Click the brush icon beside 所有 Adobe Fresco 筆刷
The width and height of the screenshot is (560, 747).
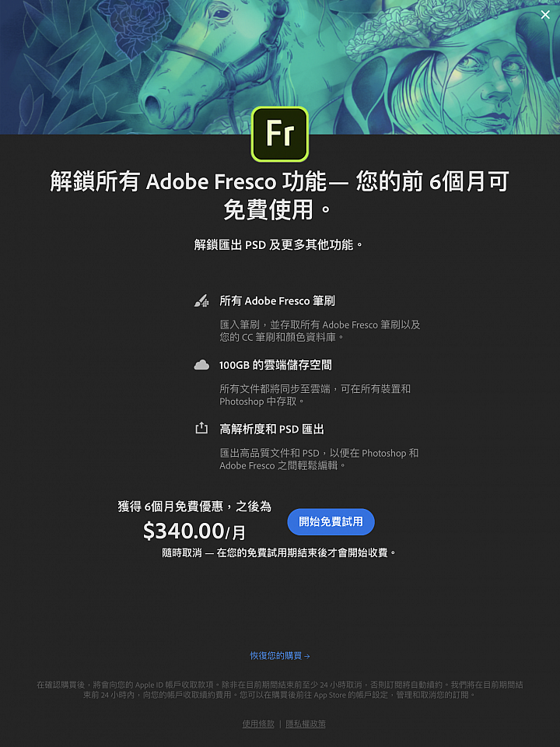click(x=201, y=300)
